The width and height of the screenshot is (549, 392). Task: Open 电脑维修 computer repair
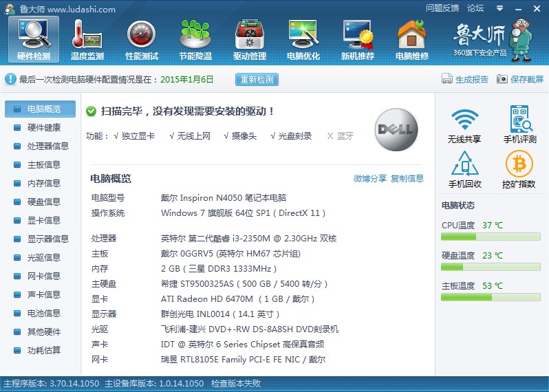point(411,39)
